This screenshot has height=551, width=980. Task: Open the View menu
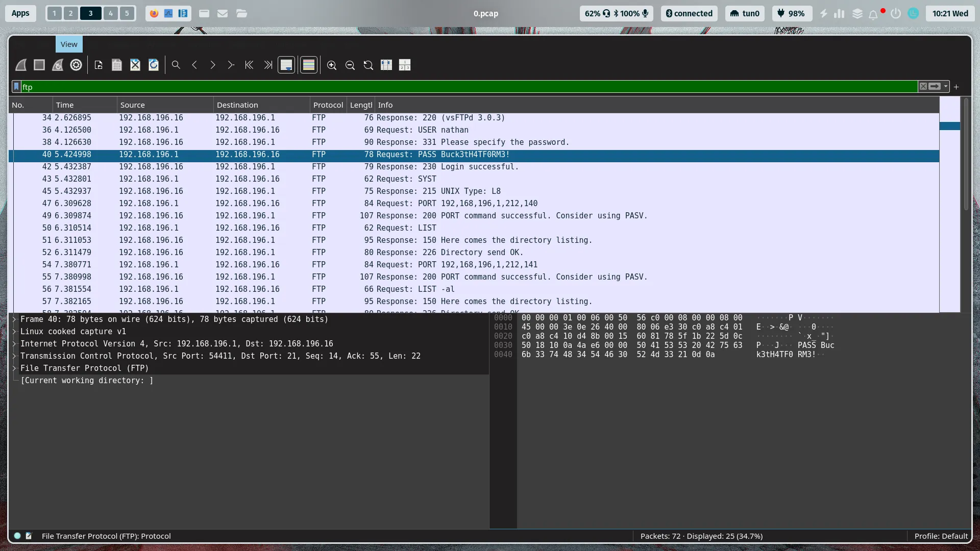69,44
